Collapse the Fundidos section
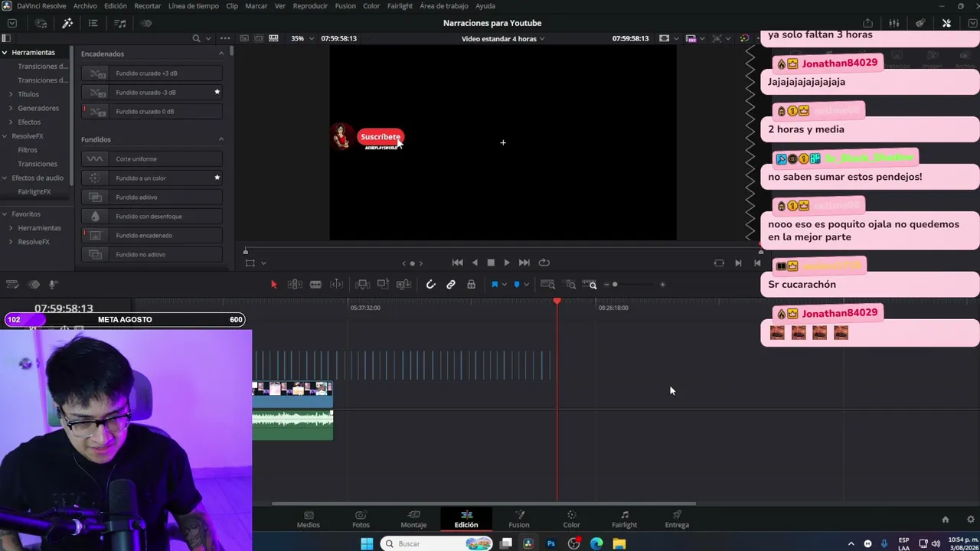This screenshot has height=551, width=980. point(221,139)
